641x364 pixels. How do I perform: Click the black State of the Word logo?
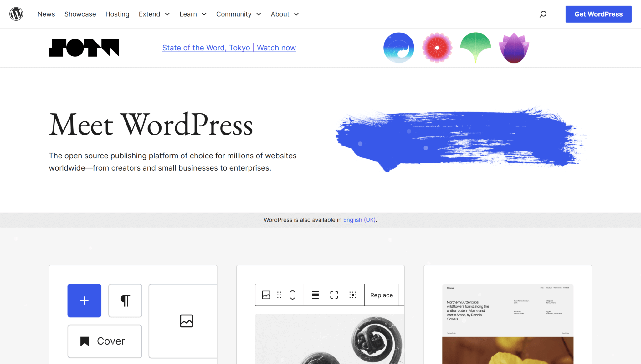click(84, 48)
